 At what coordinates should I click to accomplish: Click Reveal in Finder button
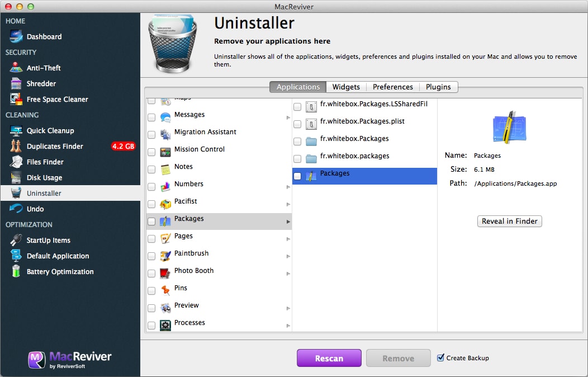tap(510, 222)
